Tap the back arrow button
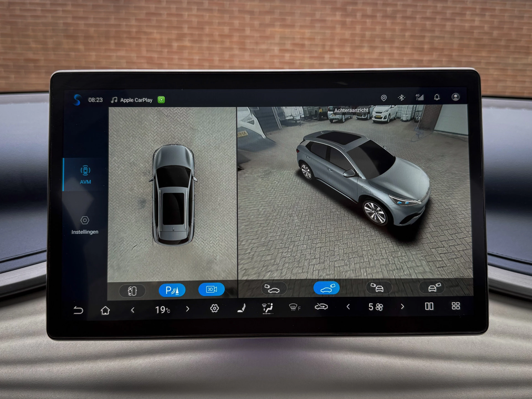532x399 pixels. click(x=78, y=310)
